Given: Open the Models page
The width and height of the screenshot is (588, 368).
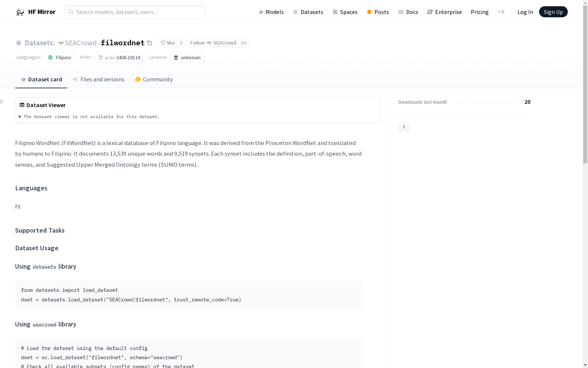Looking at the screenshot, I should click(x=271, y=12).
